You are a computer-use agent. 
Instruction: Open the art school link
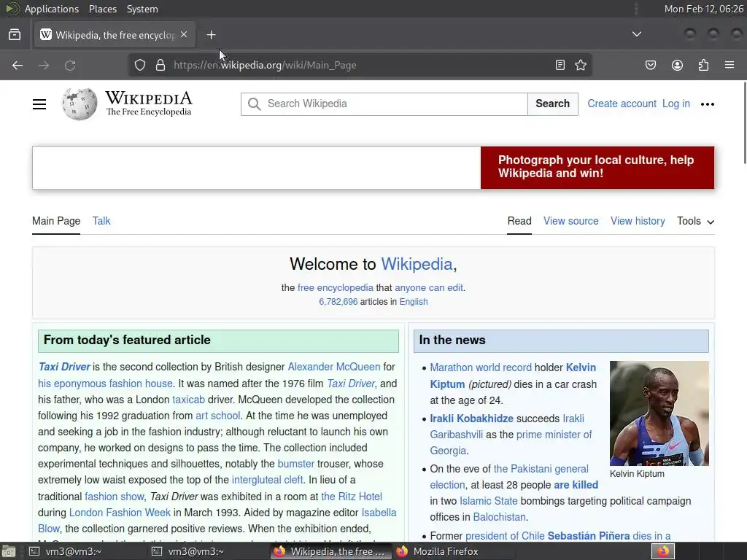point(217,416)
